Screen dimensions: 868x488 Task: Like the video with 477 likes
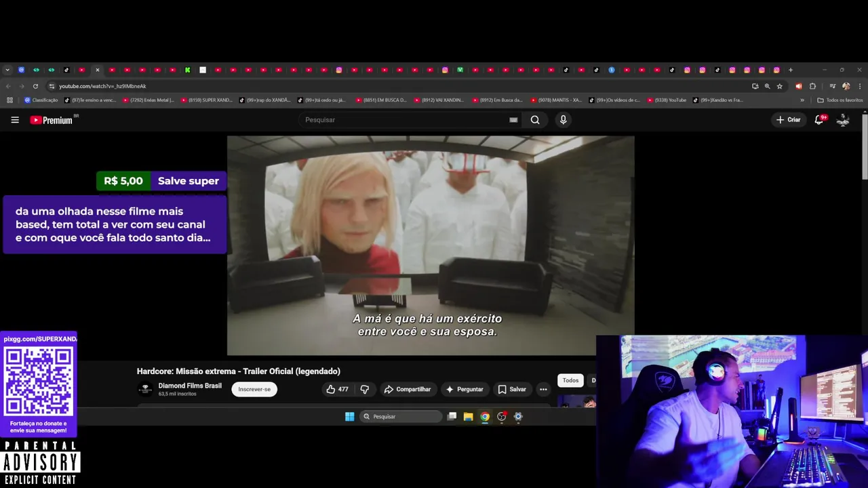click(x=337, y=389)
